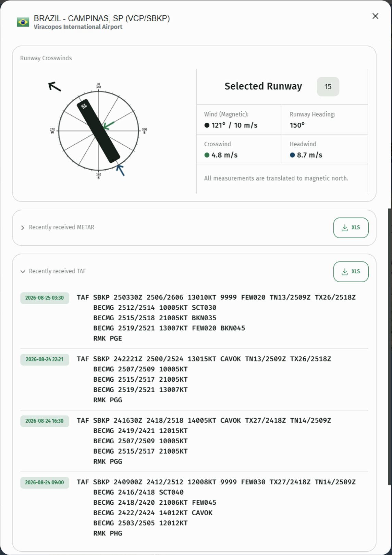Click the 2026-08-25 03:30 timestamp badge
The image size is (392, 555).
click(x=45, y=298)
